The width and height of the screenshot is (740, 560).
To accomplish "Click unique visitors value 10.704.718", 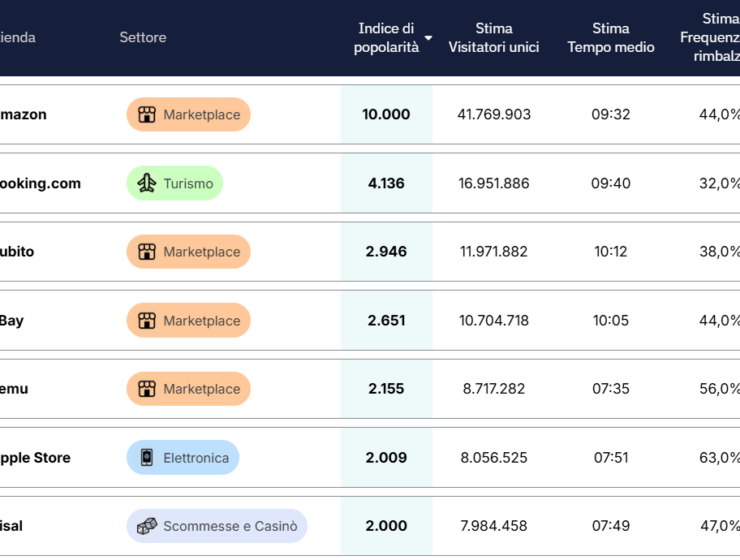I will coord(494,321).
